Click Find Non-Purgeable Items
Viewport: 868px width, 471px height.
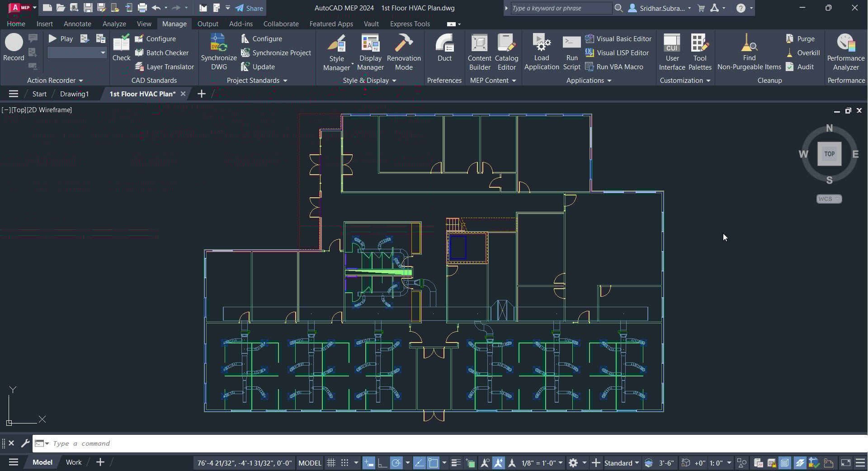pos(749,52)
